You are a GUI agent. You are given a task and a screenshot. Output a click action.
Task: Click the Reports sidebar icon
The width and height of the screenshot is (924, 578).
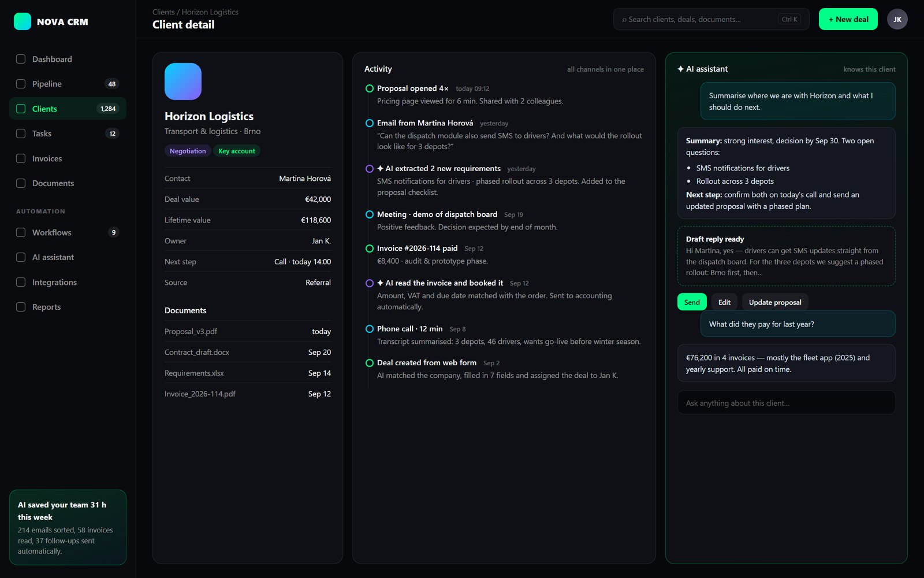pyautogui.click(x=21, y=307)
